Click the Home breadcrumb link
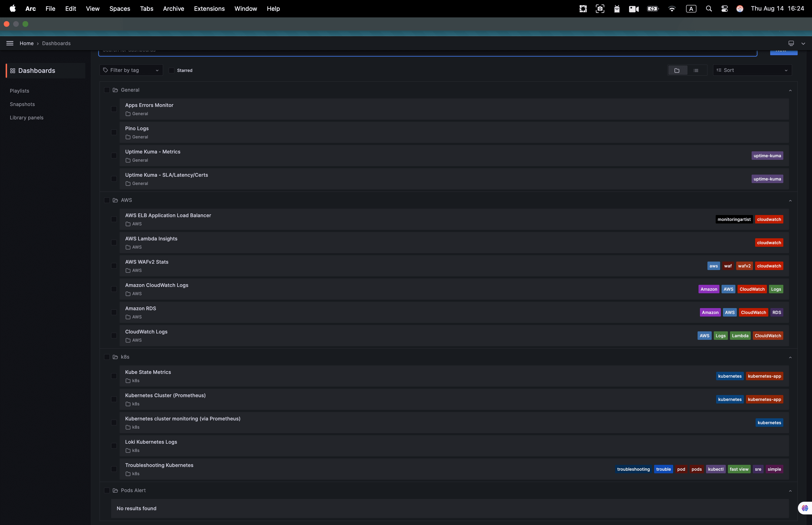The width and height of the screenshot is (812, 525). point(27,43)
